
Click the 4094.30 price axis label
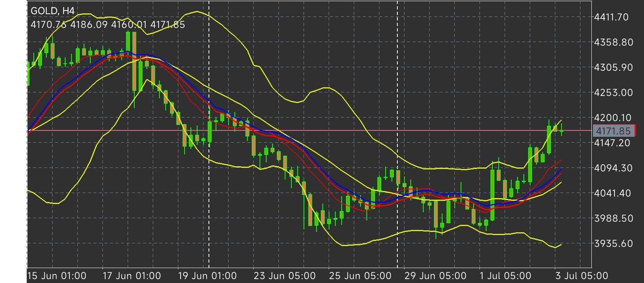tap(614, 168)
